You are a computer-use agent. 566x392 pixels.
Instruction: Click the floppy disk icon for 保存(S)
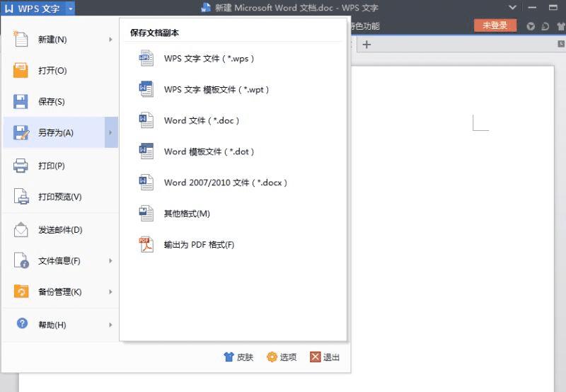pyautogui.click(x=21, y=101)
